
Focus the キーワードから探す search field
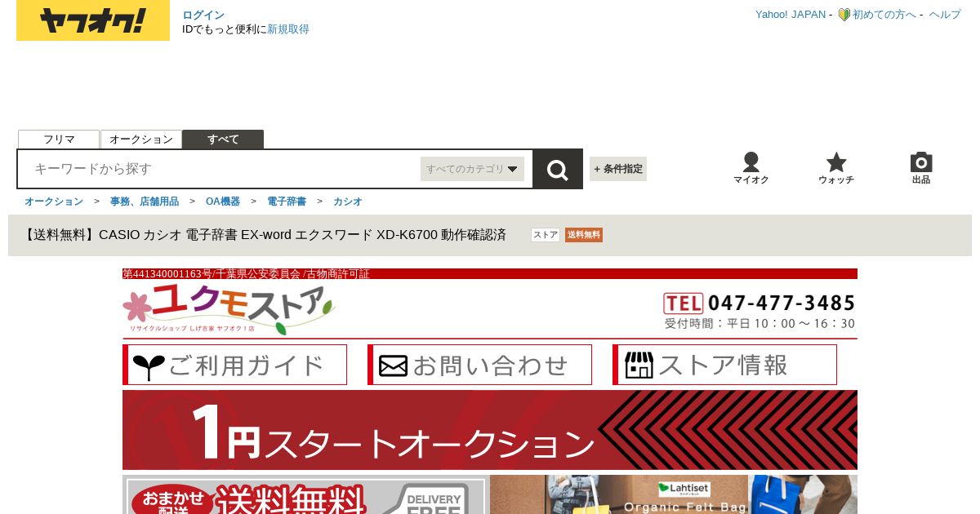click(x=219, y=169)
